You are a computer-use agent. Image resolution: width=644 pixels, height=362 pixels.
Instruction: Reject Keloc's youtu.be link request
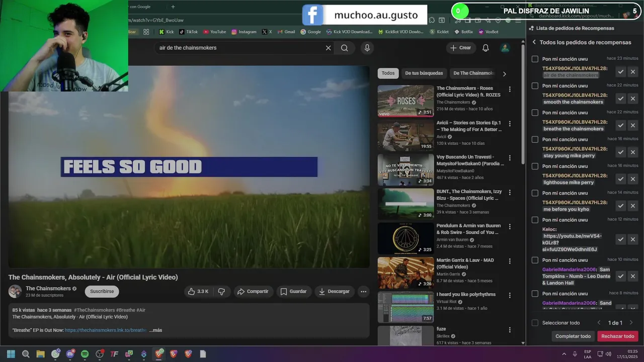click(633, 239)
